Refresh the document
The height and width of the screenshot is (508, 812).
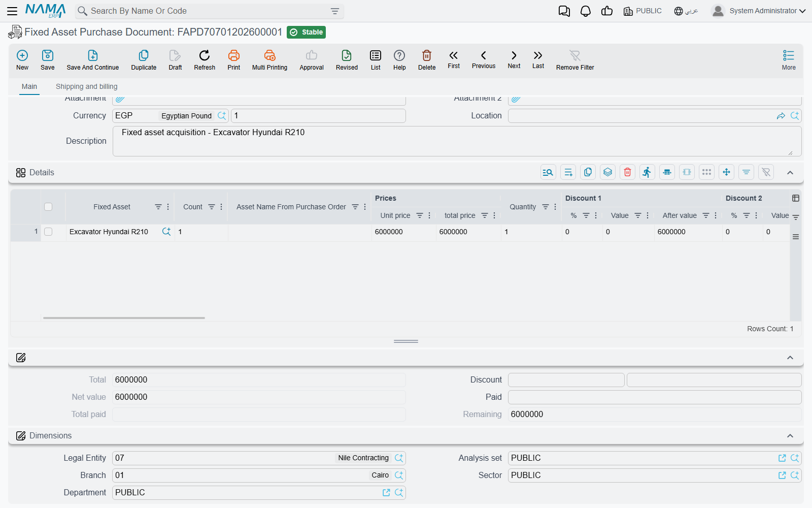pos(205,60)
